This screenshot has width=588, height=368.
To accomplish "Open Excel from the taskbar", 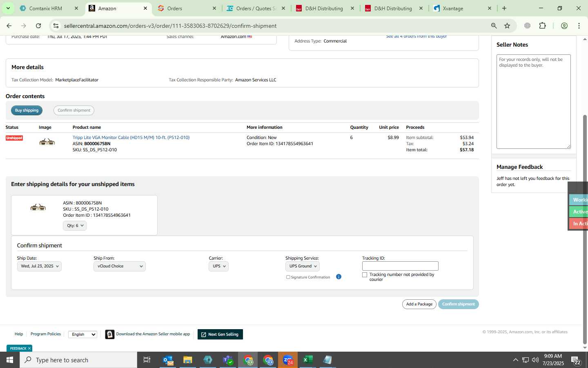I will click(308, 360).
